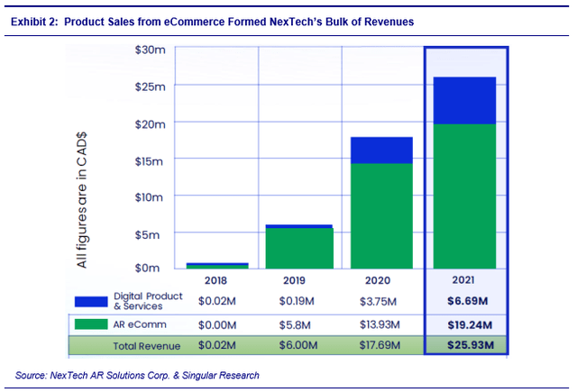Screen dimensions: 577x392
Task: Click the 2021 AR eComm value $19.24M
Action: 470,325
